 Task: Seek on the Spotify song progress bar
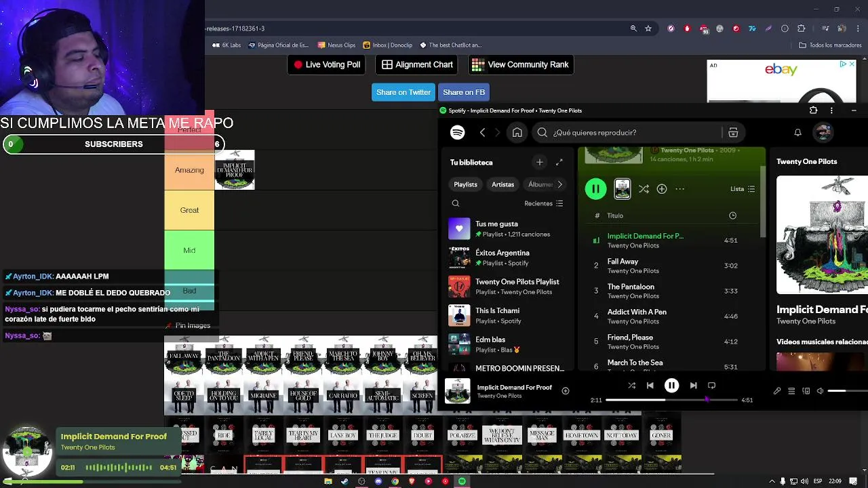[x=671, y=400]
